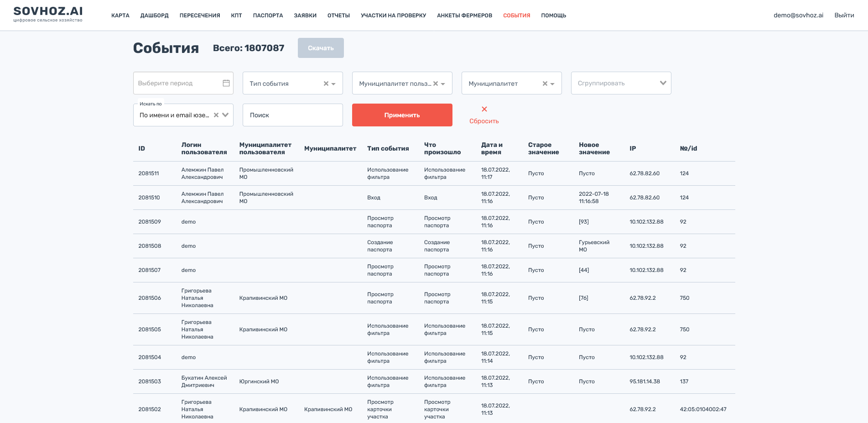Open the Тип события dropdown arrow

pos(334,84)
